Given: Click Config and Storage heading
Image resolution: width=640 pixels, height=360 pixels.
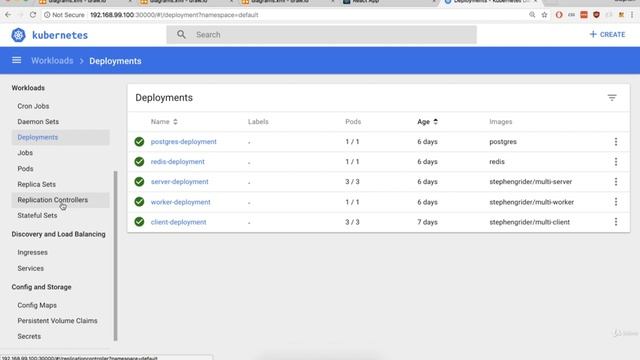Looking at the screenshot, I should [41, 287].
